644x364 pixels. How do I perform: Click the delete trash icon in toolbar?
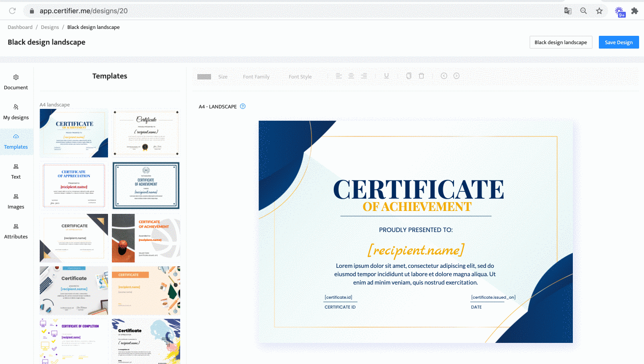[x=421, y=76]
